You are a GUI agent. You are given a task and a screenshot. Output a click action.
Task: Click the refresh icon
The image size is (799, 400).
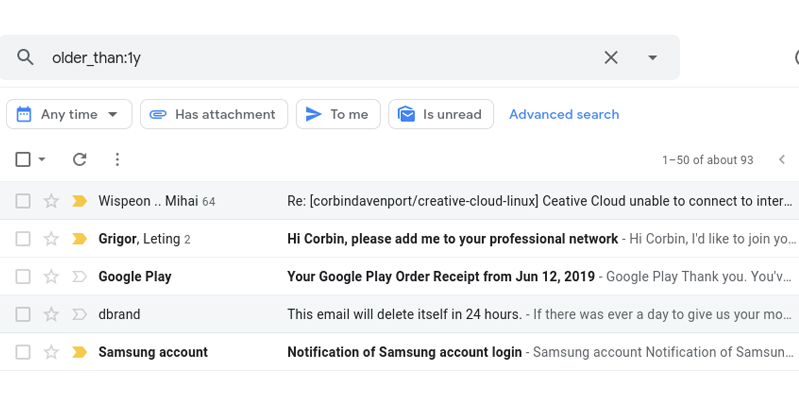pyautogui.click(x=79, y=159)
